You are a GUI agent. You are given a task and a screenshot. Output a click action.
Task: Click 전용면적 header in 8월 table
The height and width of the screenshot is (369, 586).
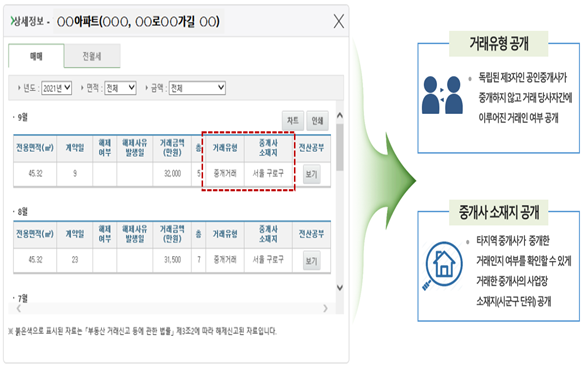pos(35,234)
